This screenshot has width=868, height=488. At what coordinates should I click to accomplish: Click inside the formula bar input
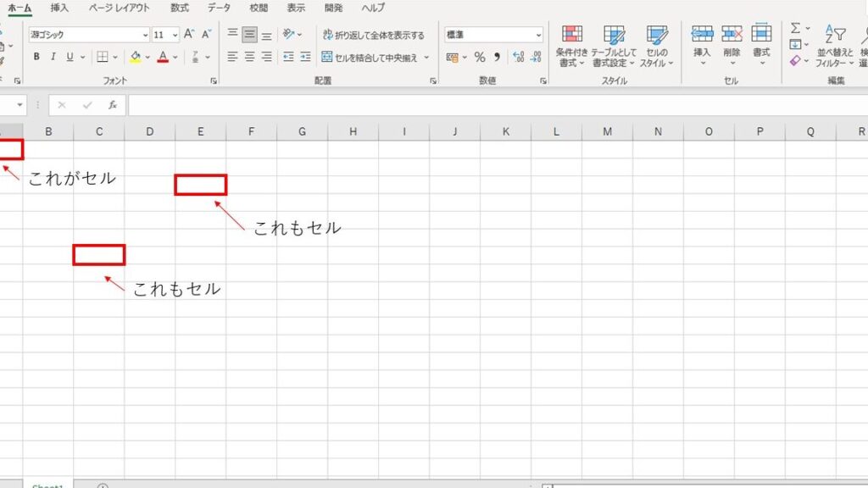(x=498, y=105)
